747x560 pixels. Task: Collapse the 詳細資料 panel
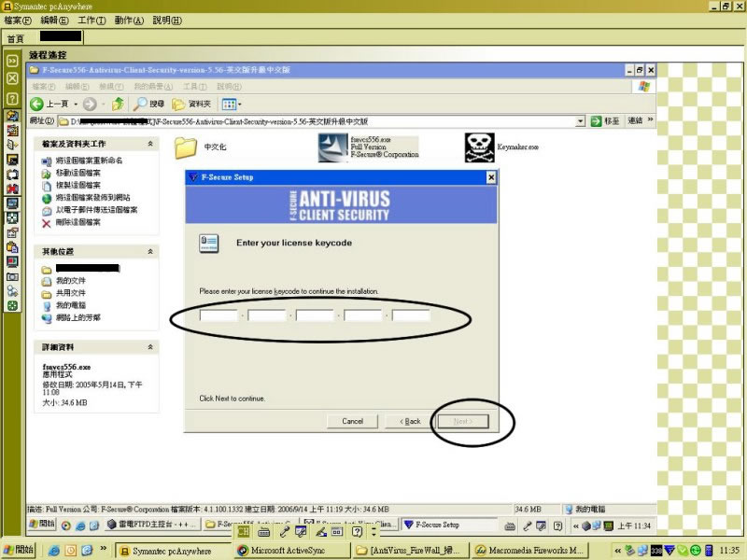[150, 347]
